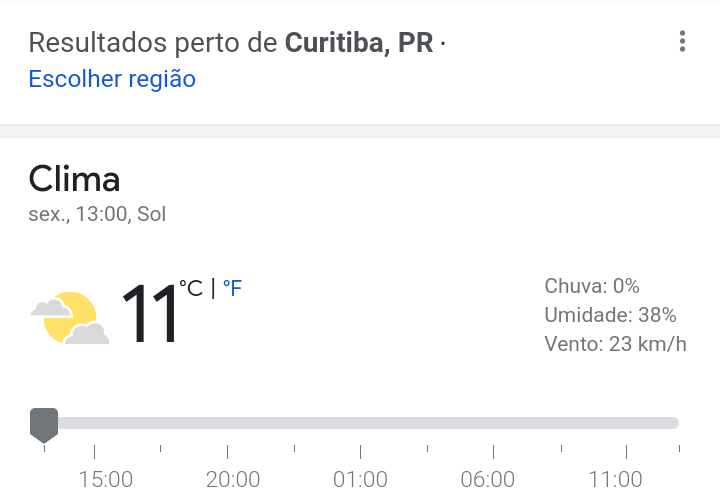720x504 pixels.
Task: Select the Vento: 23 km/h wind stat
Action: (x=615, y=344)
